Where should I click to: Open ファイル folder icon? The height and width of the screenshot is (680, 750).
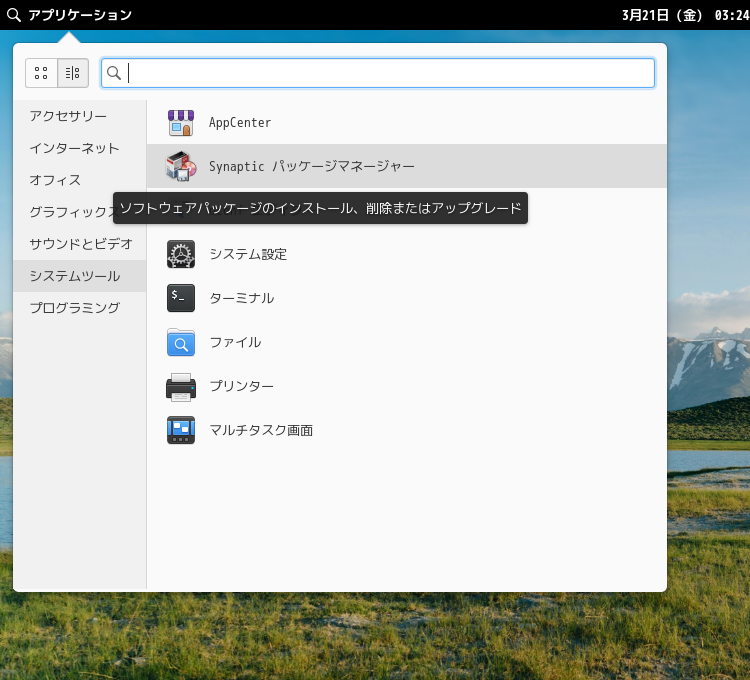(181, 342)
